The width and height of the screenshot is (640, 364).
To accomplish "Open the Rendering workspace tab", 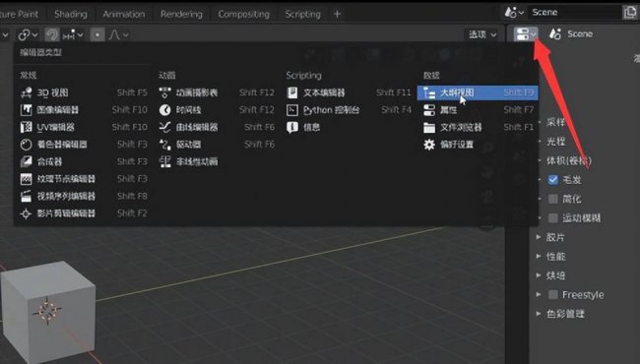I will (181, 14).
